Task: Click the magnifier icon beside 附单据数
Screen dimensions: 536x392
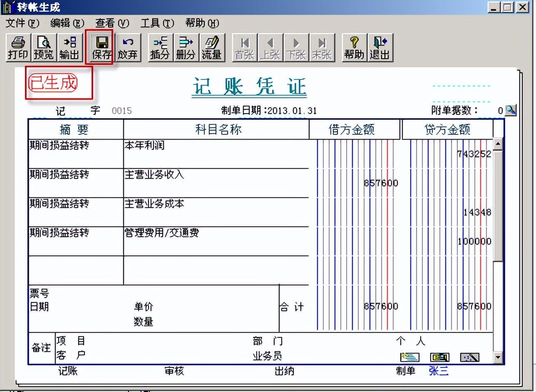Action: click(511, 110)
